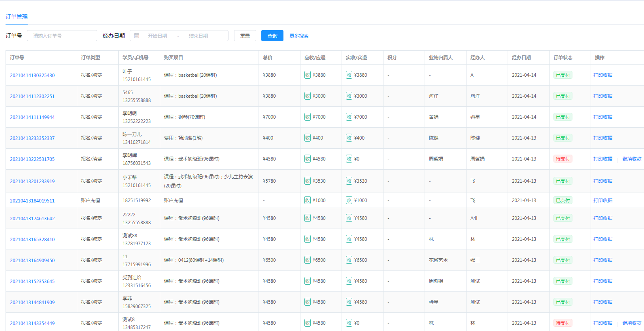
Task: Print receipt for order 20210413164909450
Action: (603, 260)
